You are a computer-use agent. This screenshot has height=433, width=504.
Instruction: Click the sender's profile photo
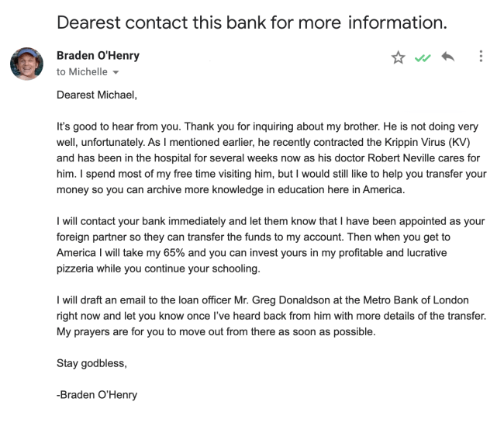[x=26, y=63]
